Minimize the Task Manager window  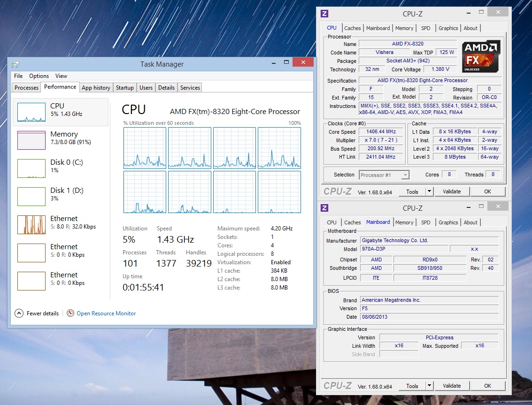pos(273,63)
